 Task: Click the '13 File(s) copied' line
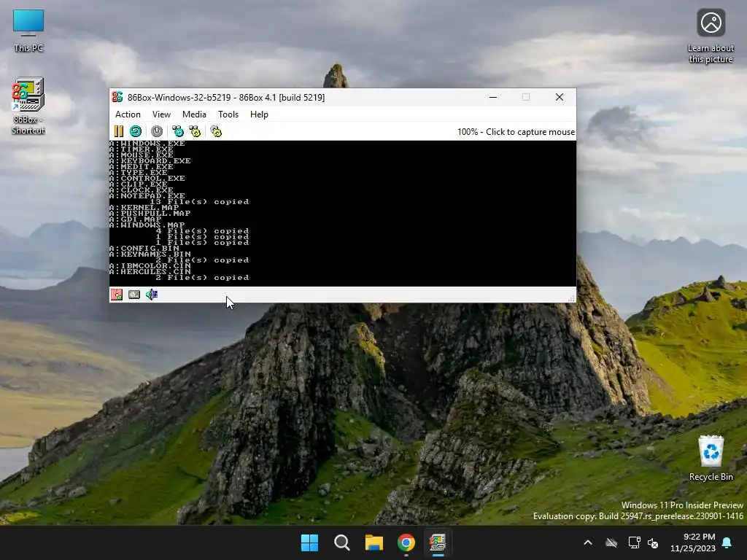(199, 201)
